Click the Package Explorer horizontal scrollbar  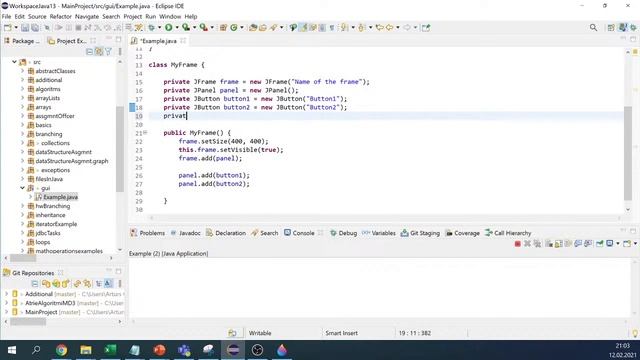pos(23,258)
